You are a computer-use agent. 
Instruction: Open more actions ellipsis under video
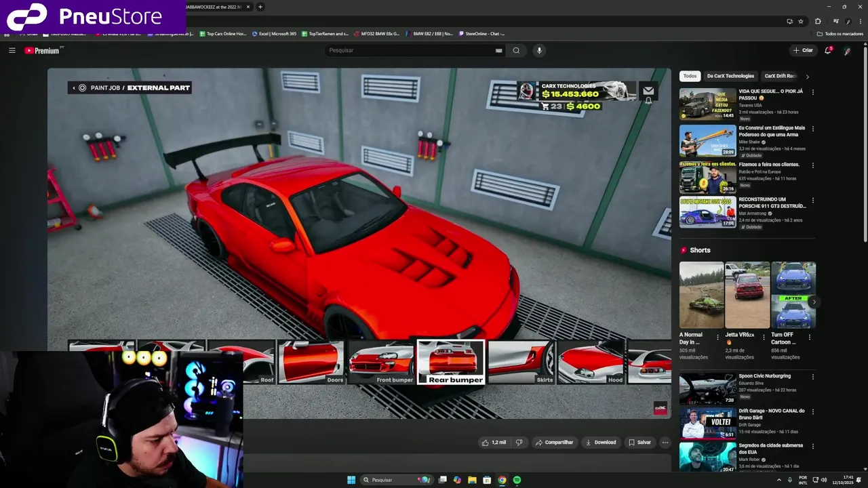665,443
